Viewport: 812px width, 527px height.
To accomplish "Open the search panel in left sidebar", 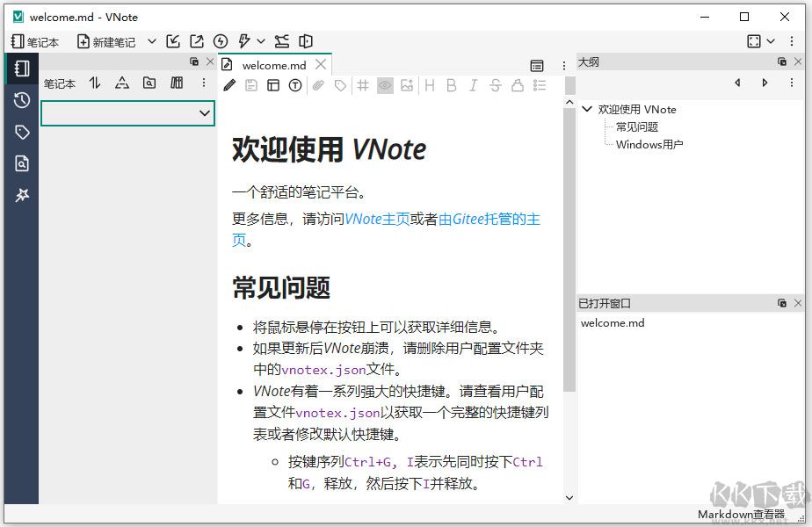I will pyautogui.click(x=22, y=163).
